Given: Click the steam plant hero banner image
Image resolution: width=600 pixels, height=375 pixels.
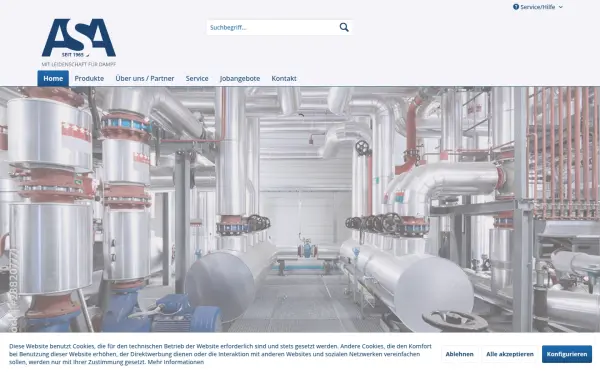Looking at the screenshot, I should (300, 209).
